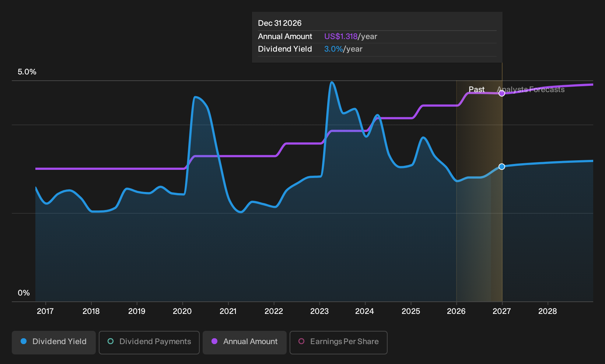Click the 0% y-axis label

coord(24,293)
